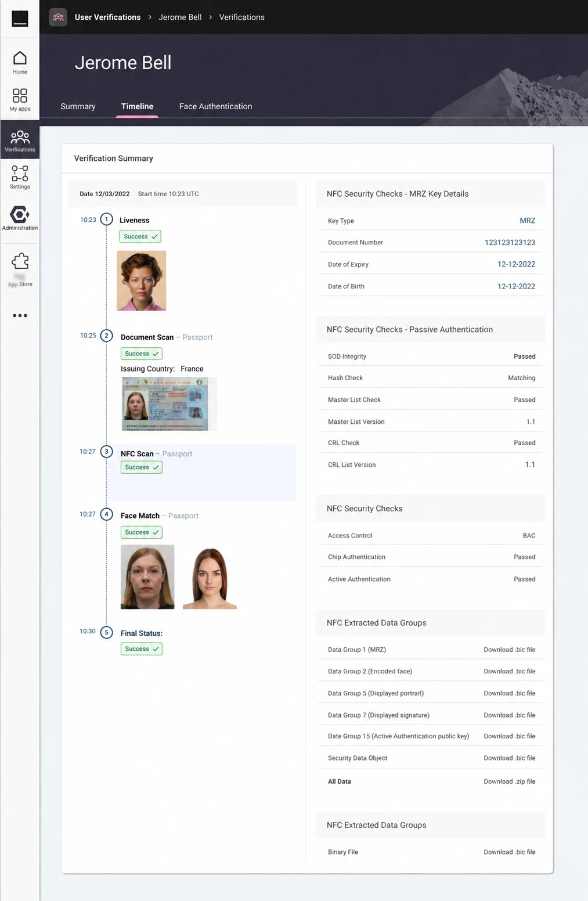This screenshot has width=588, height=901.
Task: Click Date 12/03/2022 header text
Action: tap(104, 194)
